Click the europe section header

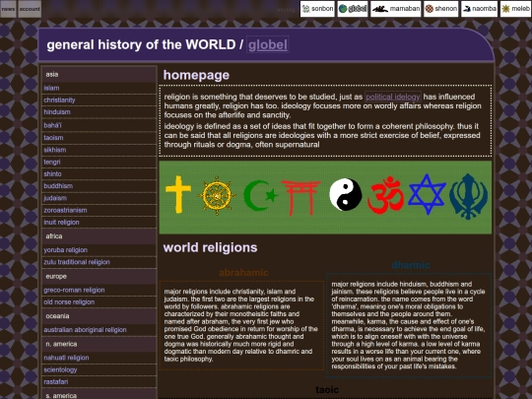tap(100, 276)
